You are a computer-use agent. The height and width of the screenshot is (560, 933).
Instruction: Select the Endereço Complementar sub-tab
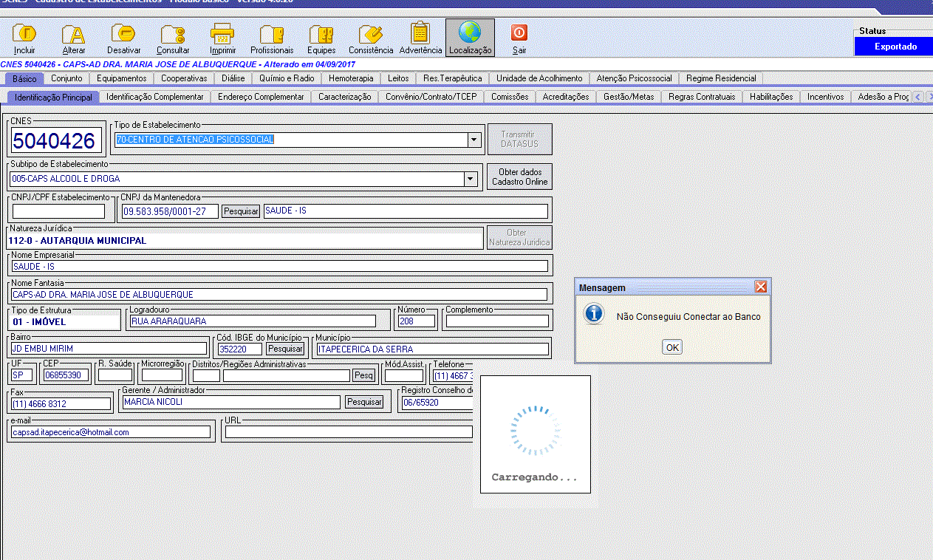point(261,97)
